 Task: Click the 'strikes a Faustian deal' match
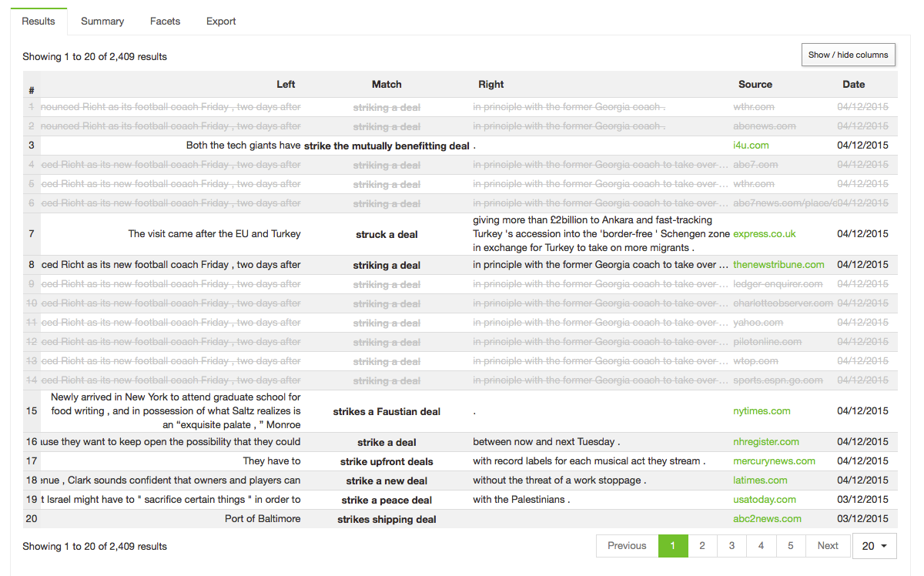387,412
